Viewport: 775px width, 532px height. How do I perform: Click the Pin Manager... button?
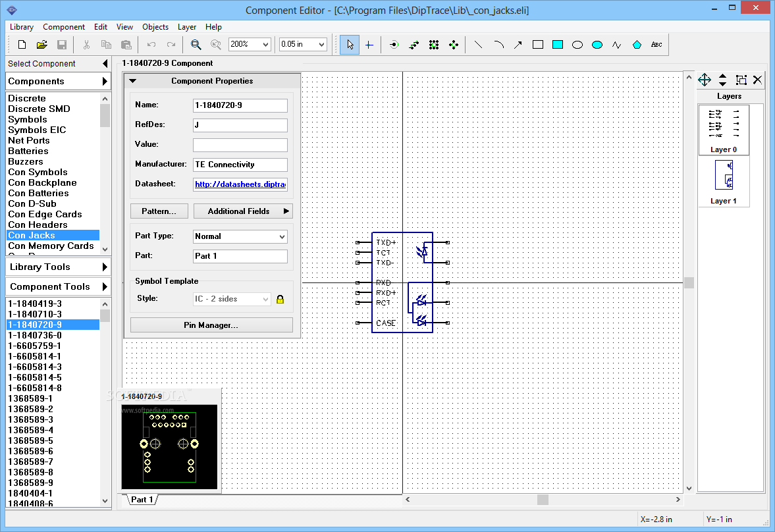click(x=211, y=325)
